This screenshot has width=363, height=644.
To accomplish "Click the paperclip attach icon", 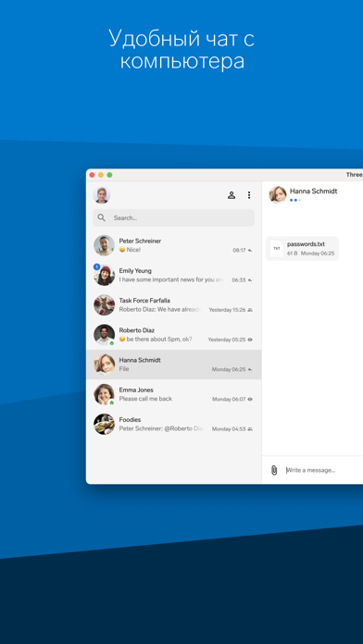I will coord(274,470).
